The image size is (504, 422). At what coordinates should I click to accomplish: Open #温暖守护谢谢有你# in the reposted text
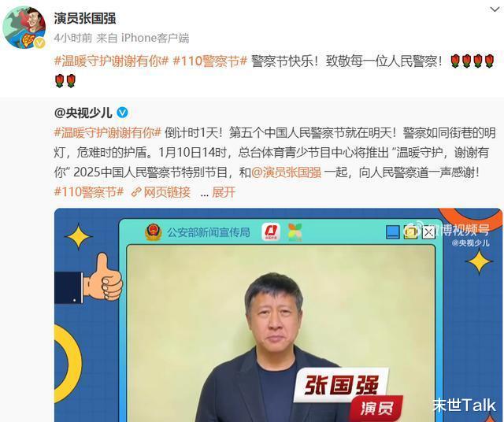coord(107,133)
